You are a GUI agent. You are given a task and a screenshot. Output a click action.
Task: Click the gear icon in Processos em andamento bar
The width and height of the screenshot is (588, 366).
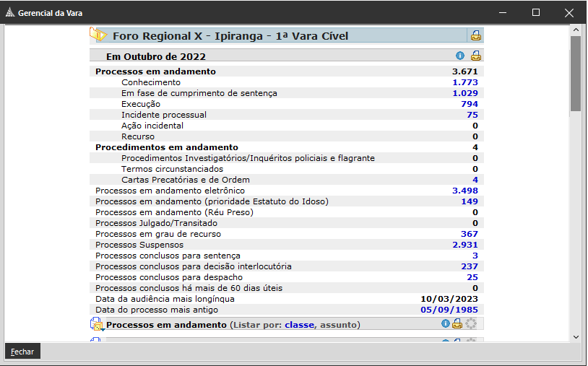coord(471,324)
